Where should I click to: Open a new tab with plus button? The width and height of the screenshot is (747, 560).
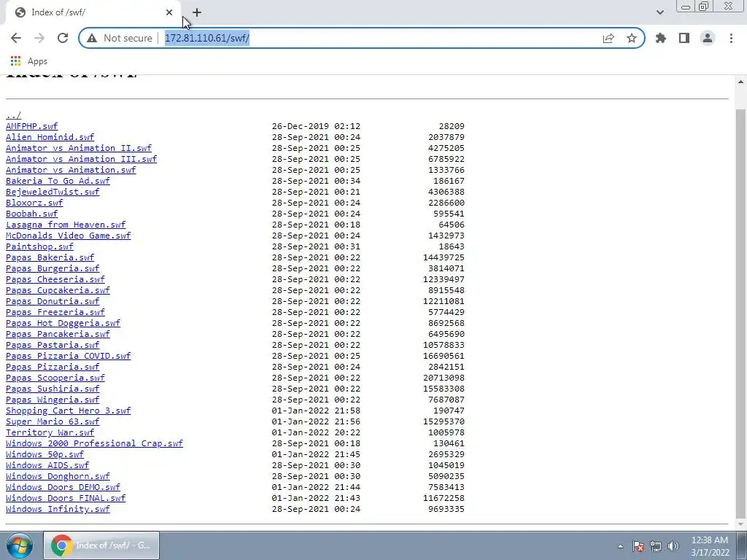tap(197, 12)
